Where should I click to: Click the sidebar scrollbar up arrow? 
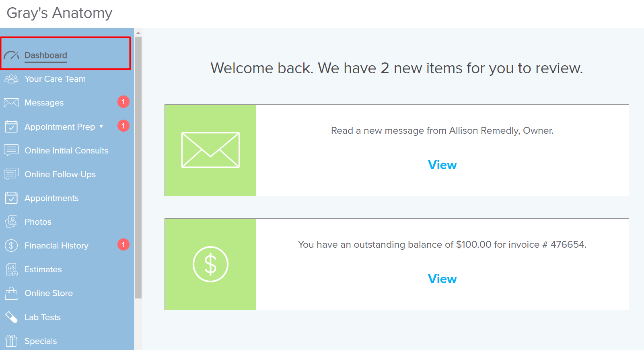pyautogui.click(x=138, y=33)
